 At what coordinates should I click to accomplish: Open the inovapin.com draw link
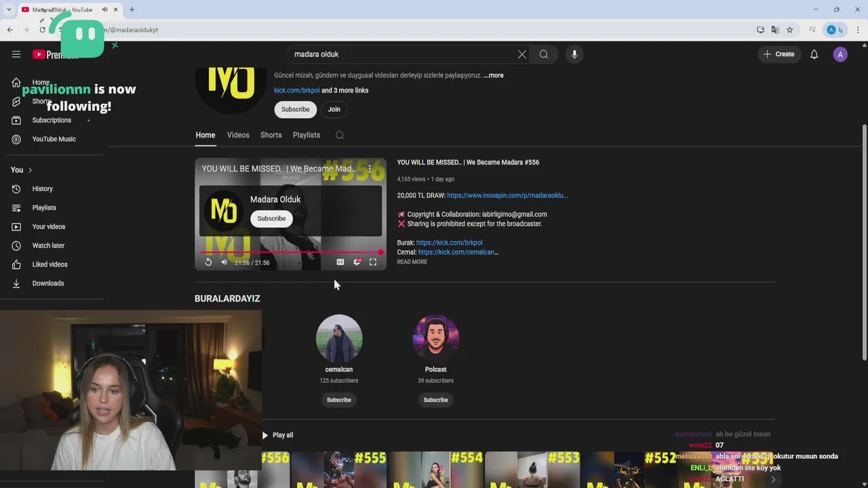click(x=507, y=195)
